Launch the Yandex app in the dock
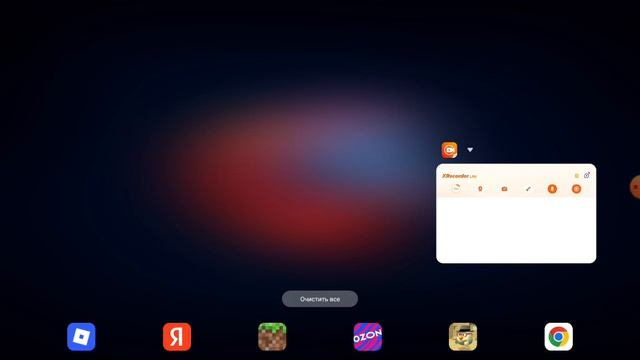 (177, 337)
